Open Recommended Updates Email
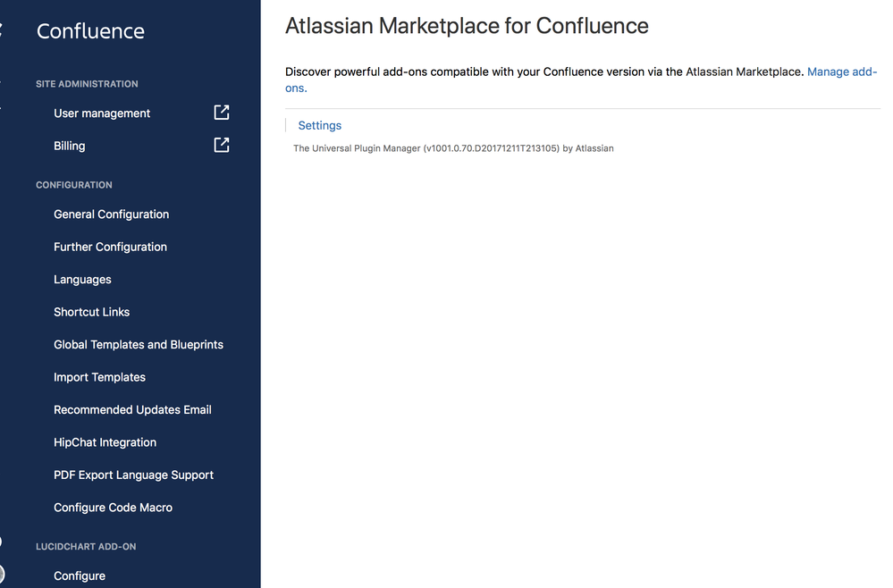 pos(132,410)
